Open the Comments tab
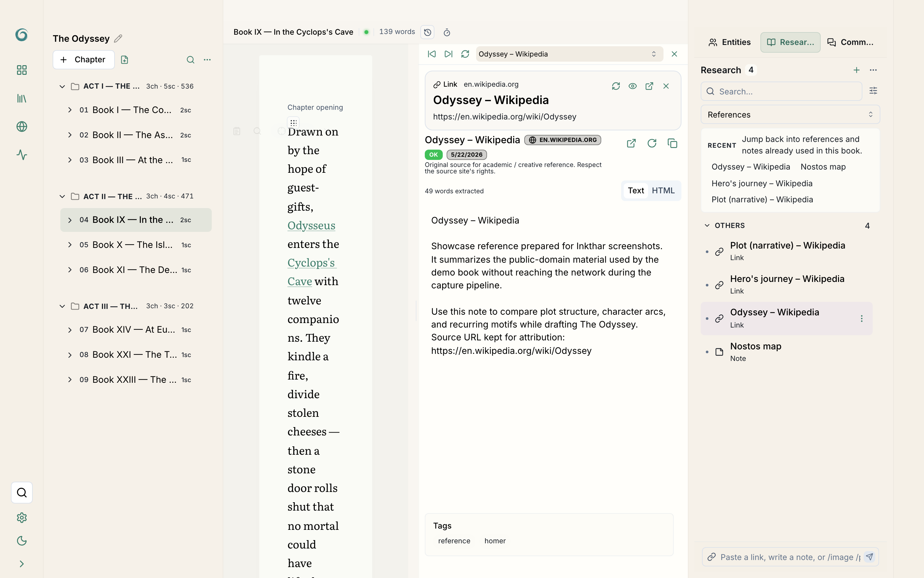This screenshot has height=578, width=924. tap(850, 42)
